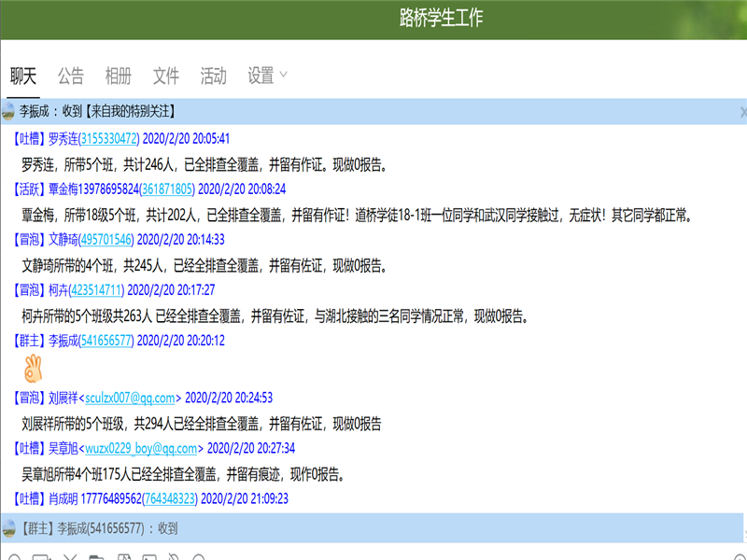Expand the 设置 dropdown menu
The image size is (747, 560).
coord(268,76)
